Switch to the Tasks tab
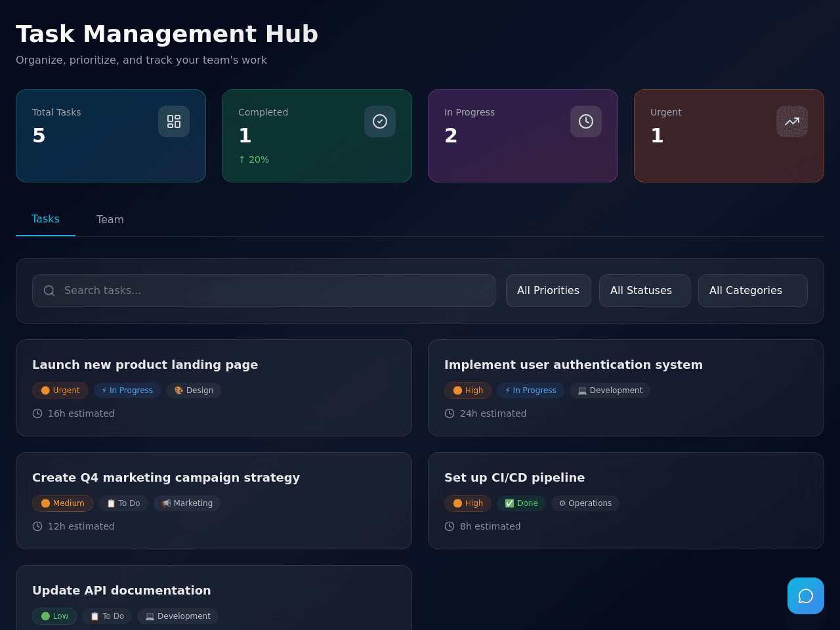The height and width of the screenshot is (630, 840). (45, 219)
